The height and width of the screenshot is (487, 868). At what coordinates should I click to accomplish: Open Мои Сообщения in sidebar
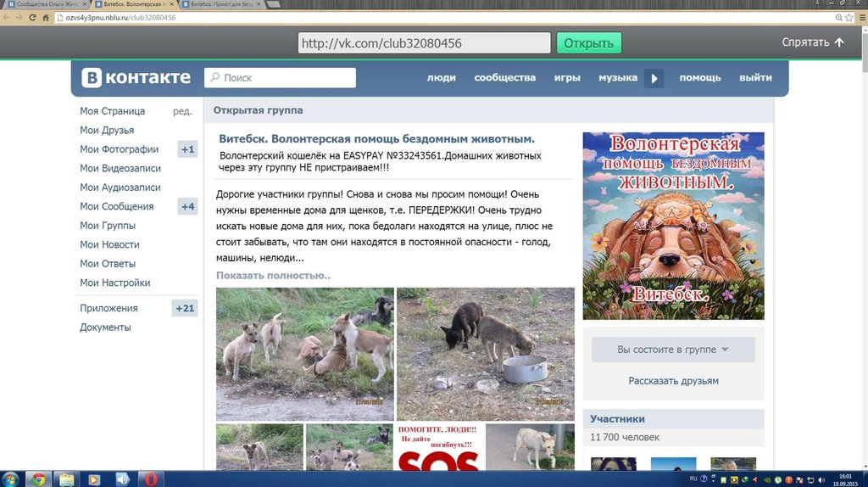click(117, 206)
